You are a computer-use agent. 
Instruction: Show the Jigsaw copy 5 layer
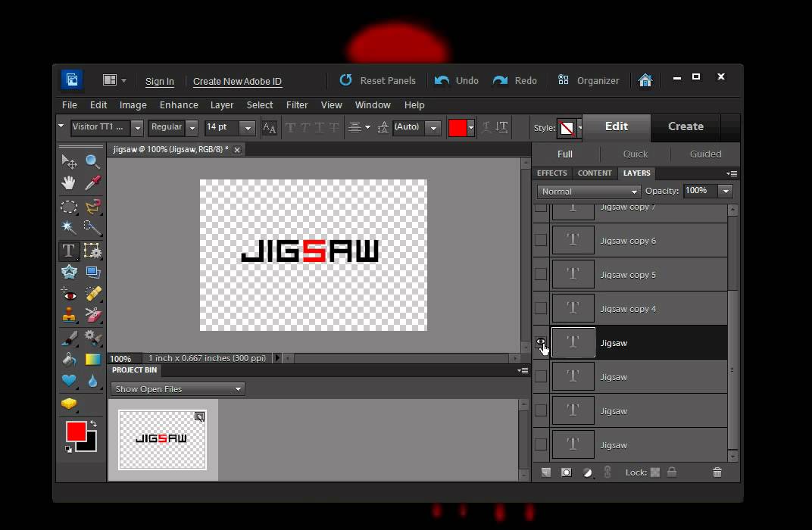pyautogui.click(x=541, y=274)
